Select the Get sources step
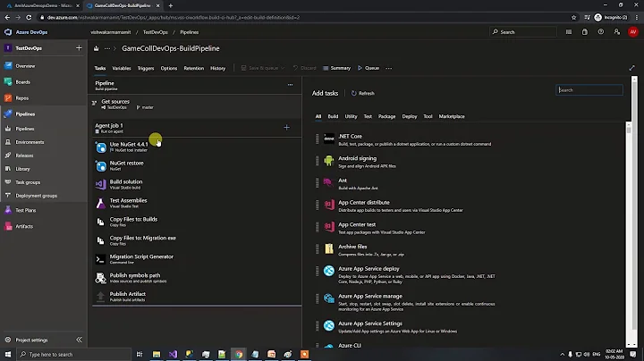The width and height of the screenshot is (644, 361). click(197, 105)
